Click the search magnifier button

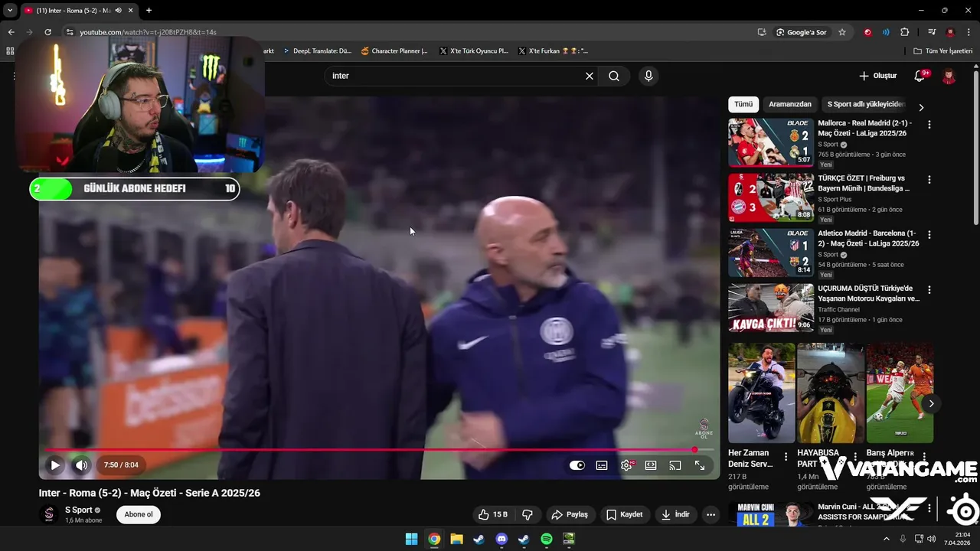[614, 76]
